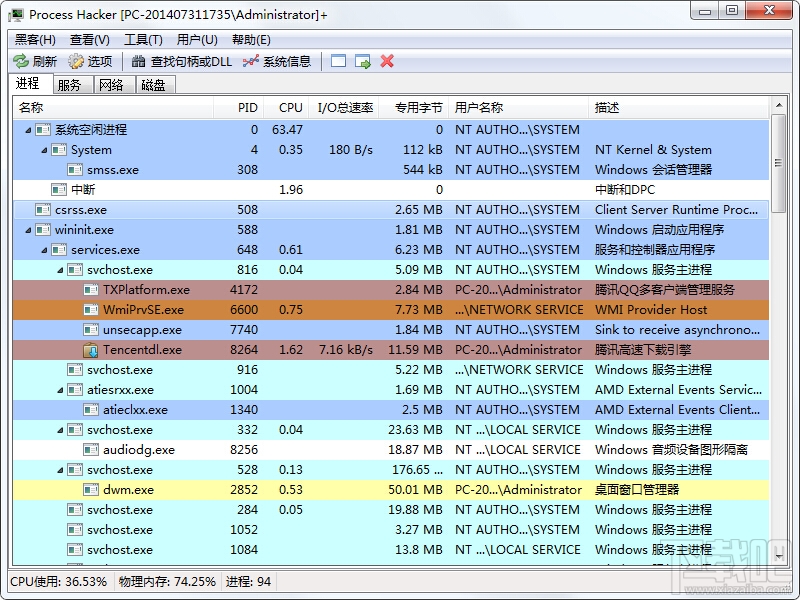
Task: Collapse the svchost.exe PID 528 node
Action: pos(60,470)
